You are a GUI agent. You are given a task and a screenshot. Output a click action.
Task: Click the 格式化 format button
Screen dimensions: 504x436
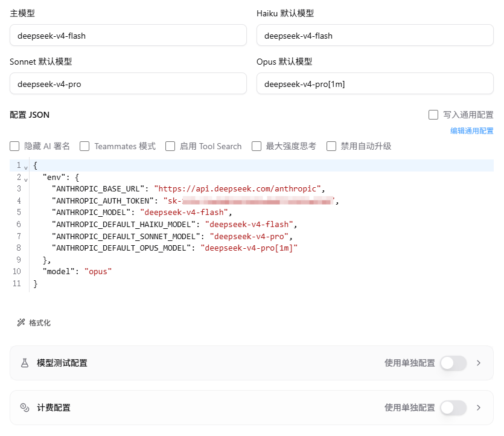(34, 323)
